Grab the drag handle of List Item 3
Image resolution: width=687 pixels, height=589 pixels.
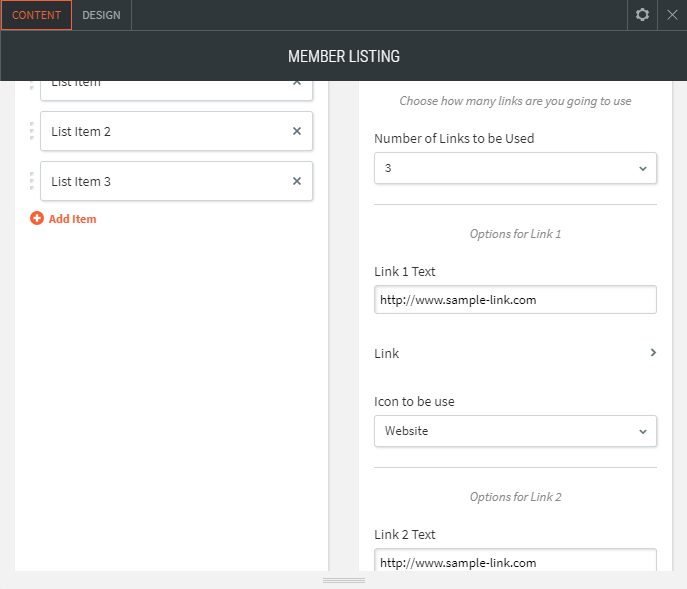(x=32, y=181)
